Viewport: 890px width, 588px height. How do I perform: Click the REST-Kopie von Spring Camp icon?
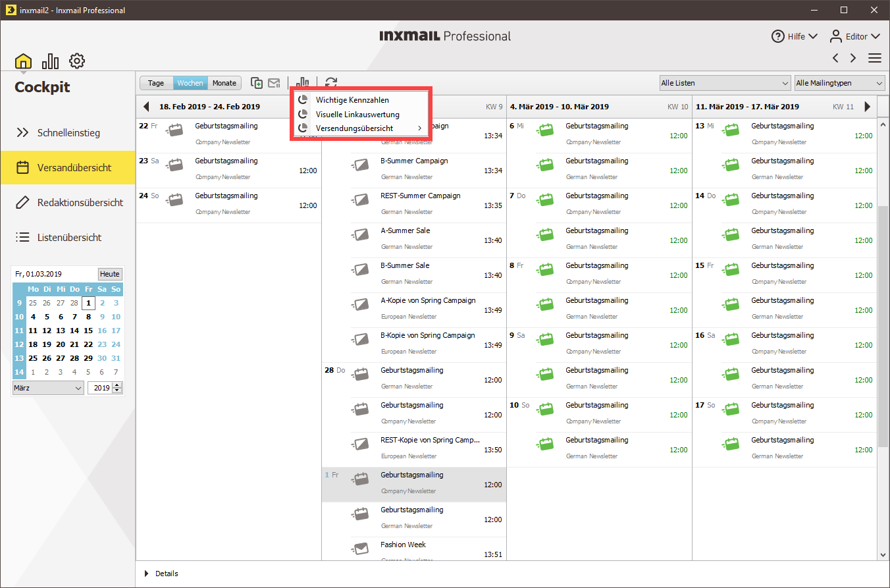pyautogui.click(x=360, y=444)
